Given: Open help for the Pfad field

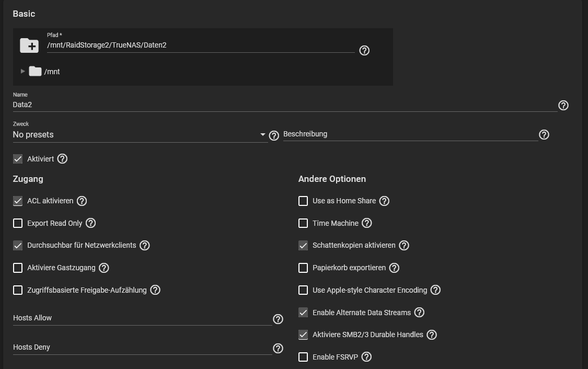Looking at the screenshot, I should [364, 50].
